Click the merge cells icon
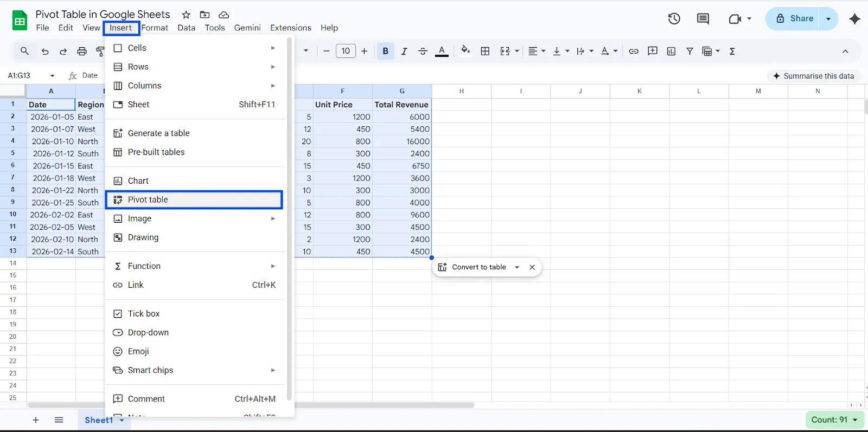Screen dimensions: 868x432 (505, 51)
